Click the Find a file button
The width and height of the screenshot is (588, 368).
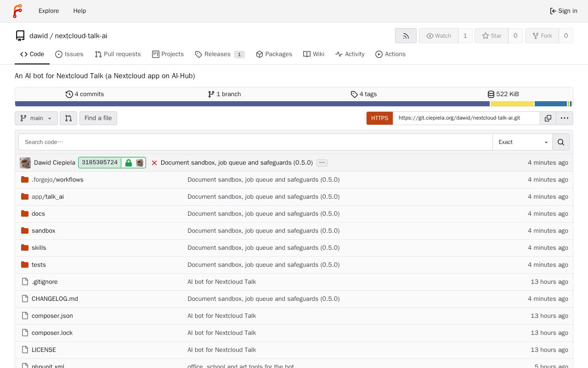point(98,118)
